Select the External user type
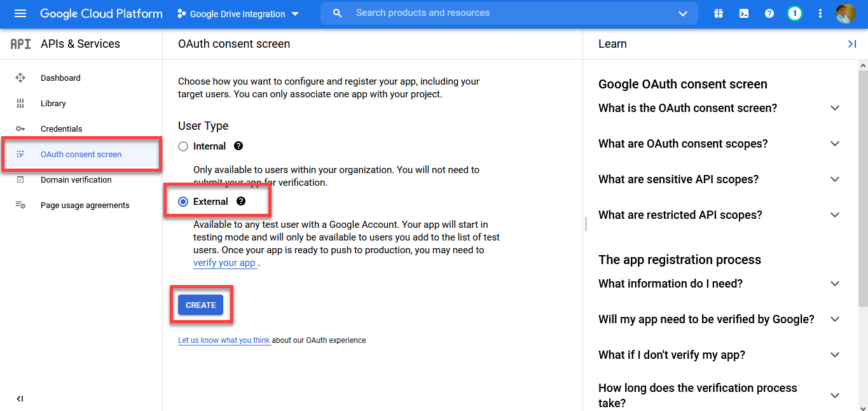868x411 pixels. [183, 202]
